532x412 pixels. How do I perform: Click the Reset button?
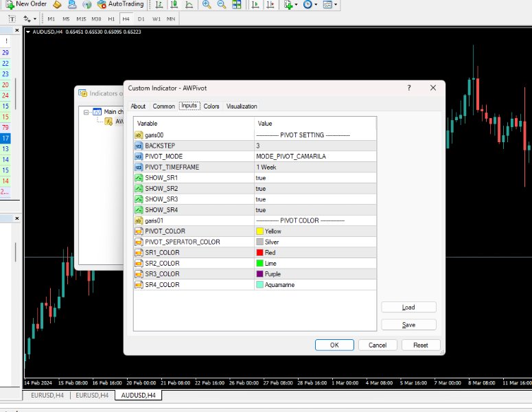[x=421, y=345]
